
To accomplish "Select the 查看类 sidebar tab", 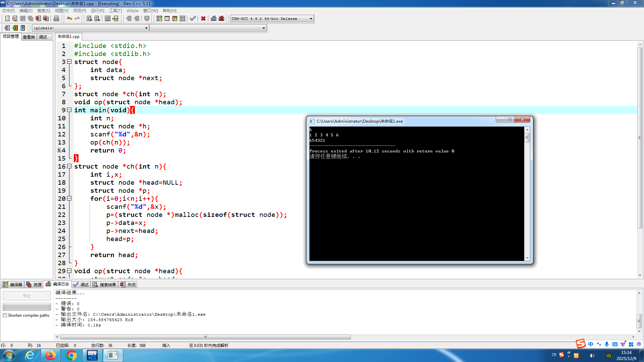I will click(x=29, y=37).
